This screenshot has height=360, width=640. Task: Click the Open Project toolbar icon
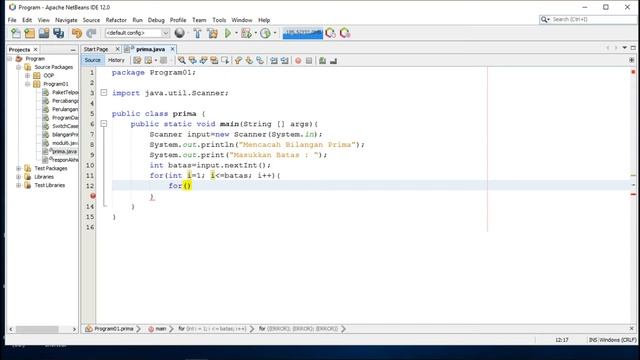[44, 33]
